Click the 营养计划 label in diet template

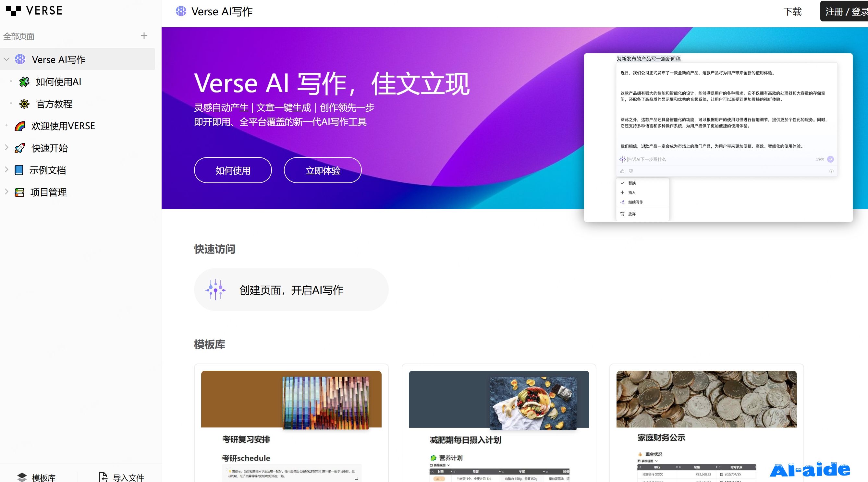[x=450, y=458]
